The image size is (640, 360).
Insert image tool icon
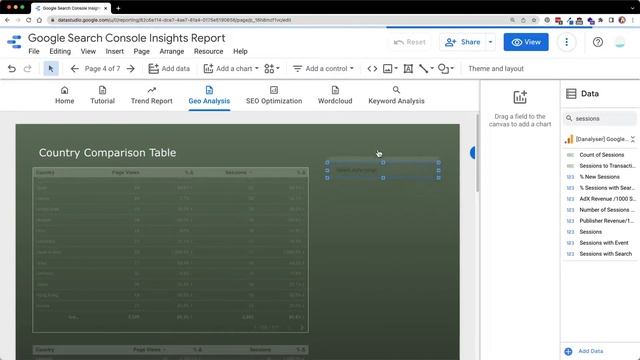tap(387, 69)
